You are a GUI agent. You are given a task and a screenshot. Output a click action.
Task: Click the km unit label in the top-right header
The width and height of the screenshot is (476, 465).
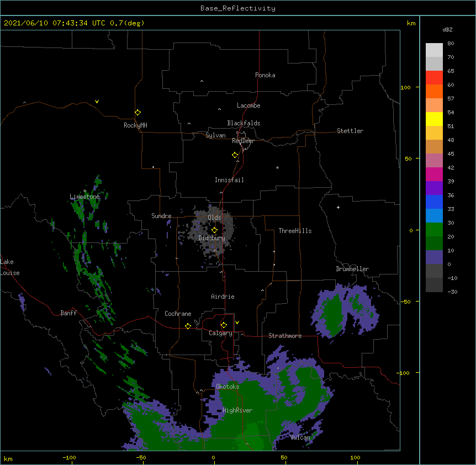pos(411,23)
